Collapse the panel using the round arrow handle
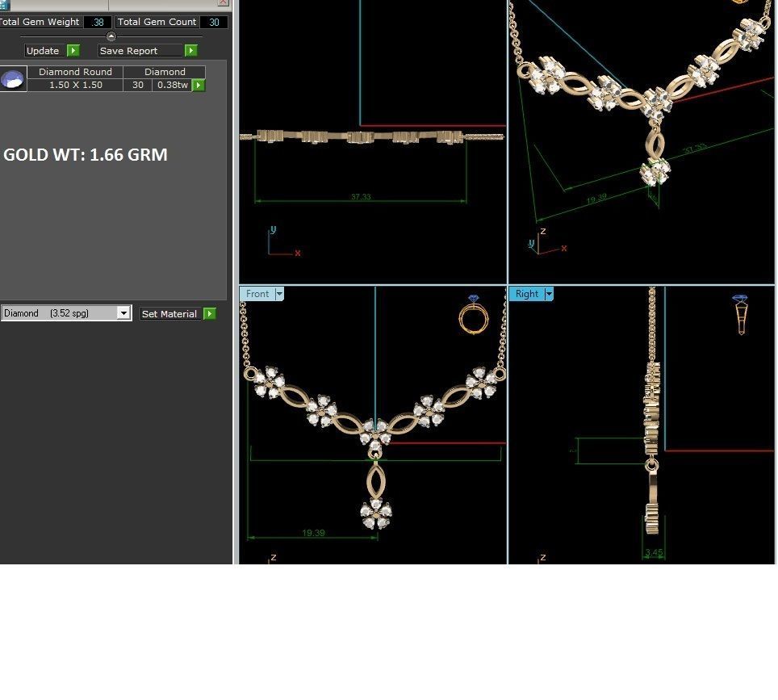 (111, 36)
